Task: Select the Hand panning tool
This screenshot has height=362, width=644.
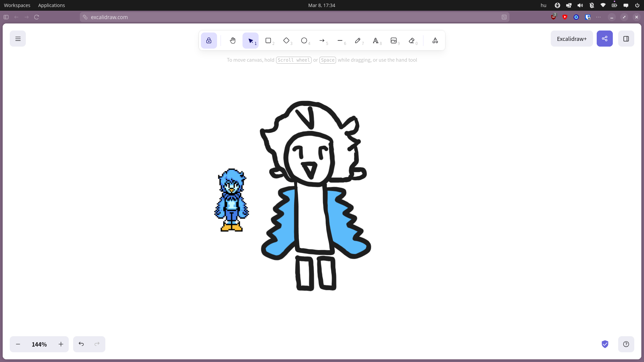Action: [232, 41]
